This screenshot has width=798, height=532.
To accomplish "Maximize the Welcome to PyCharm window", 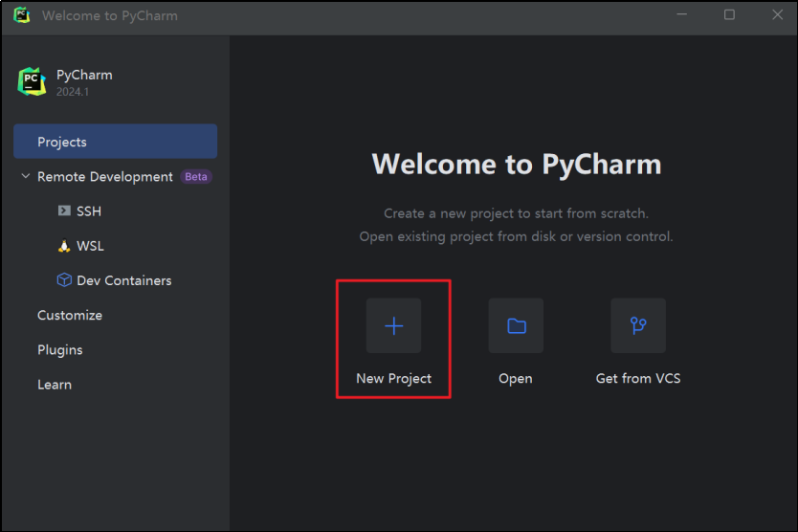I will [x=729, y=14].
